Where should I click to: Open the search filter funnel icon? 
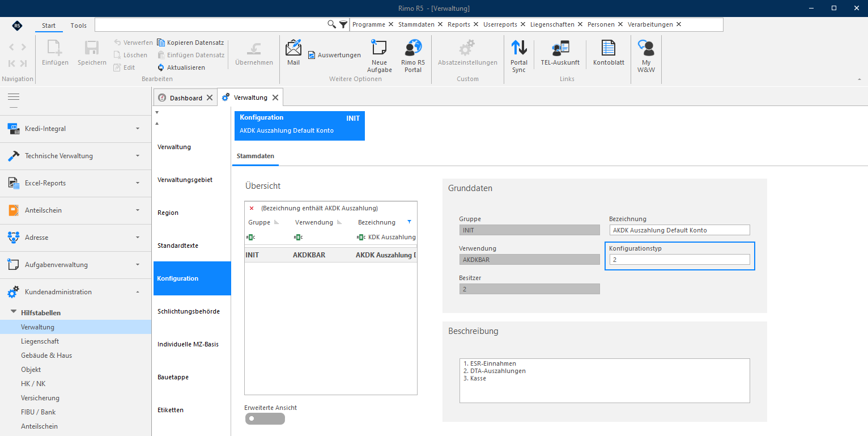click(x=343, y=24)
